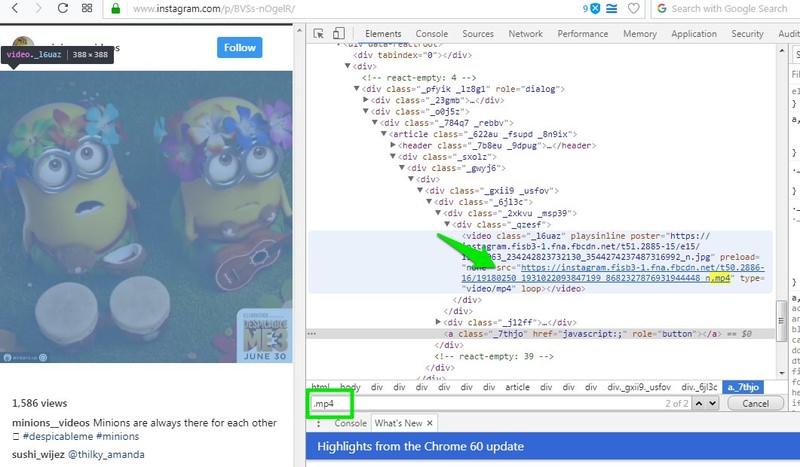The image size is (800, 467).
Task: Click the browser forward arrow
Action: 37,9
